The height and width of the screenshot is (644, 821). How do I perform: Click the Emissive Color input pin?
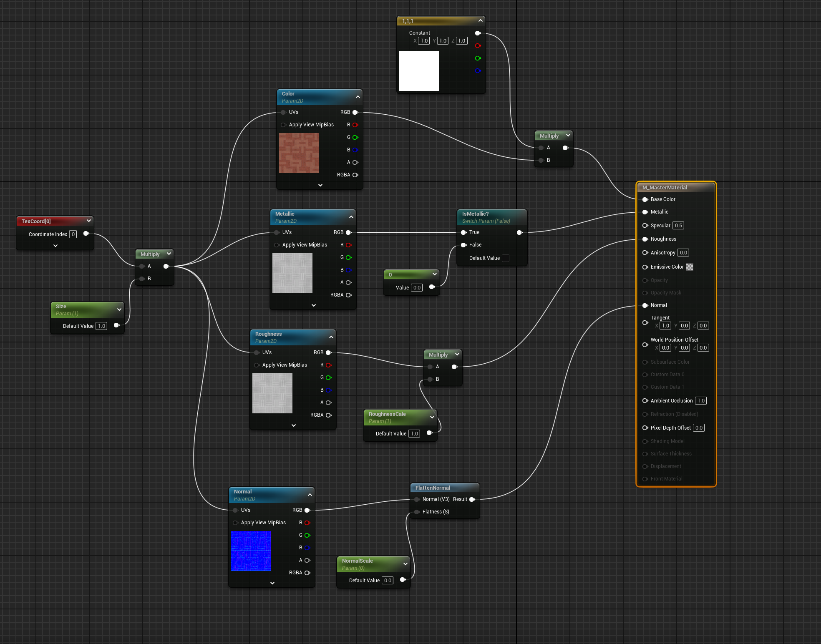tap(645, 267)
